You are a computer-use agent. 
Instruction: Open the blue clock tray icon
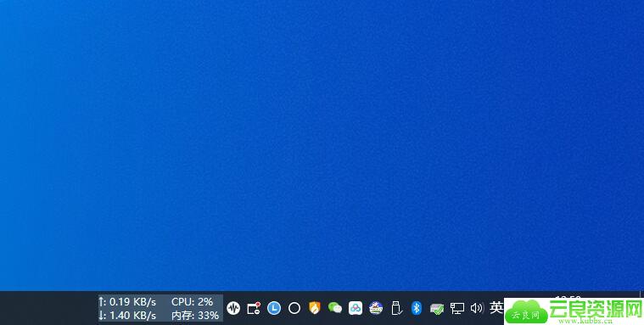point(274,308)
